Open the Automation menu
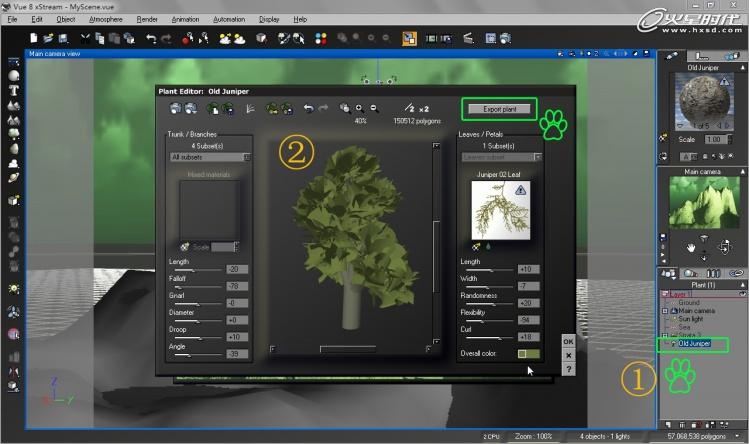The image size is (749, 444). pos(229,19)
